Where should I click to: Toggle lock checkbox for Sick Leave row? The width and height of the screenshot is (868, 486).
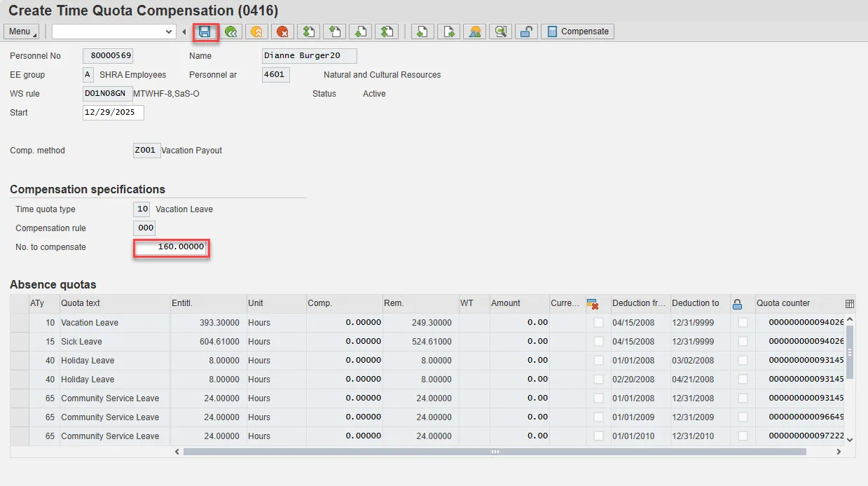pyautogui.click(x=743, y=342)
